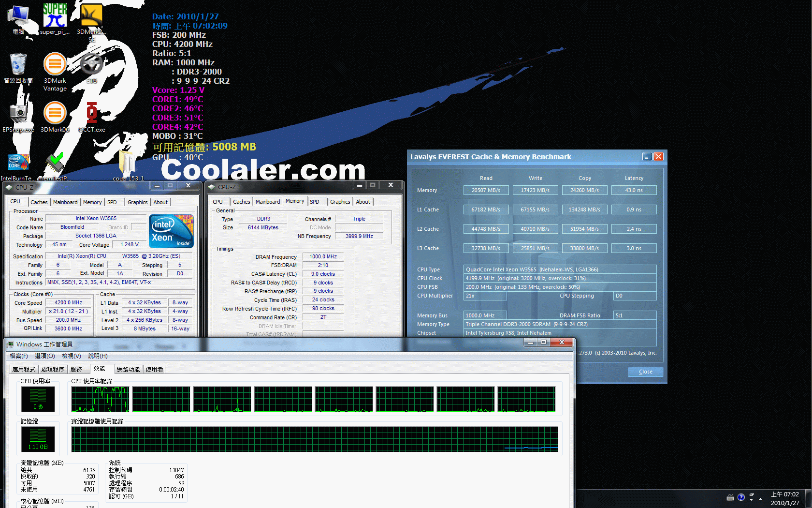The width and height of the screenshot is (812, 508).
Task: Click the blue help icon in the system tray
Action: (741, 498)
